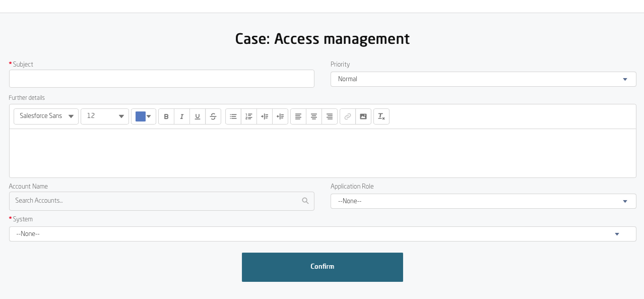Click into the Subject input field
The height and width of the screenshot is (299, 644).
click(162, 79)
